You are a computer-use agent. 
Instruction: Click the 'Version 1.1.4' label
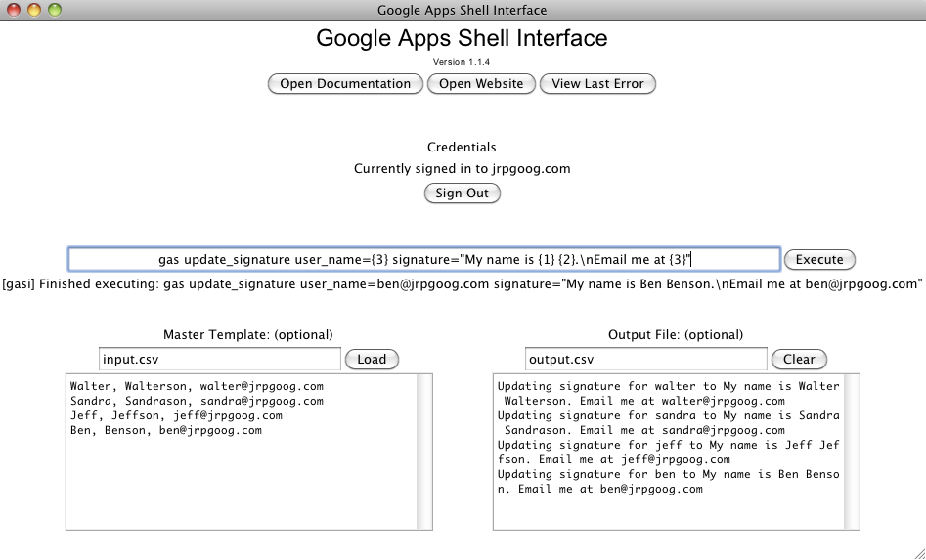[x=462, y=62]
